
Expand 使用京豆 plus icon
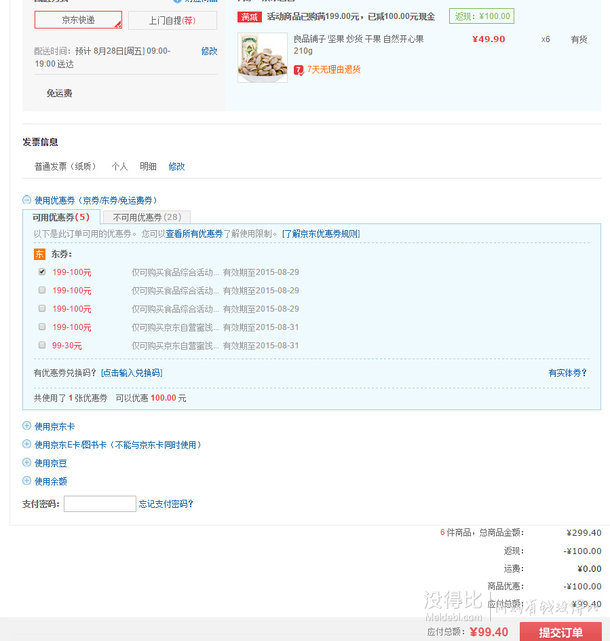point(27,462)
